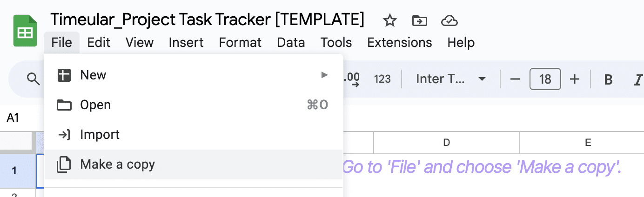Viewport: 644px width, 197px height.
Task: Decrease font size with minus button
Action: tap(515, 79)
